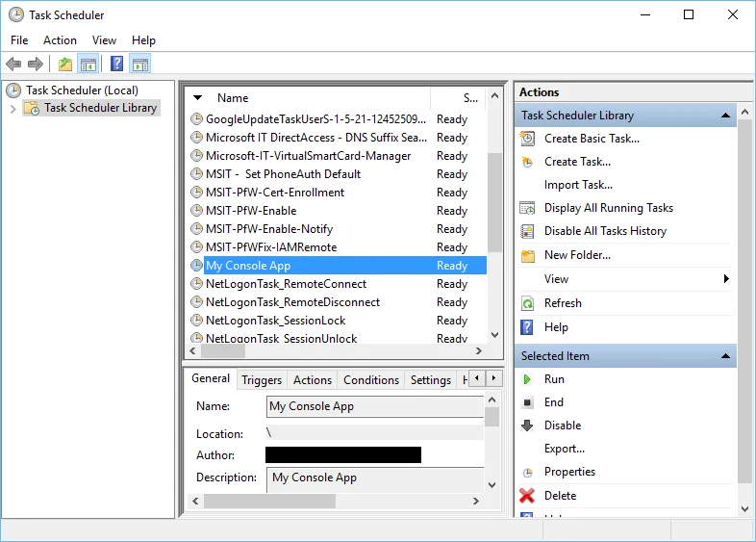756x542 pixels.
Task: Open the View menu
Action: point(104,40)
